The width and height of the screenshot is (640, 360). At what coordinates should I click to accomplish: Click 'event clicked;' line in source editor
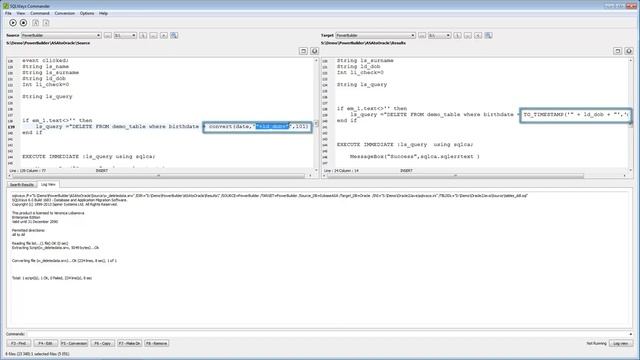tap(45, 60)
